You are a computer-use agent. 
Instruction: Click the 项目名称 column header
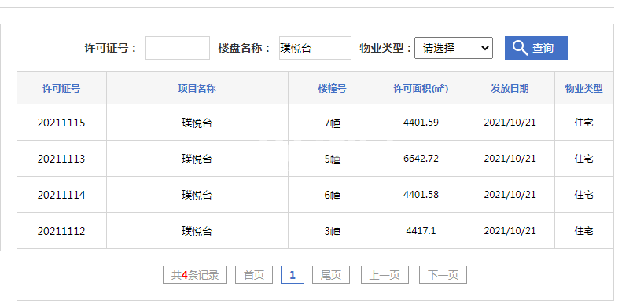click(x=197, y=88)
